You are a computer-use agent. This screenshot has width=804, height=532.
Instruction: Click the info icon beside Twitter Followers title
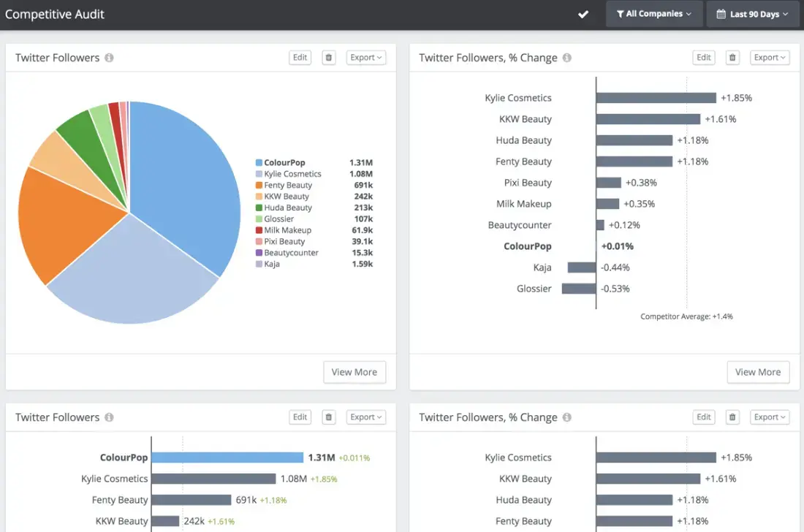pos(110,57)
